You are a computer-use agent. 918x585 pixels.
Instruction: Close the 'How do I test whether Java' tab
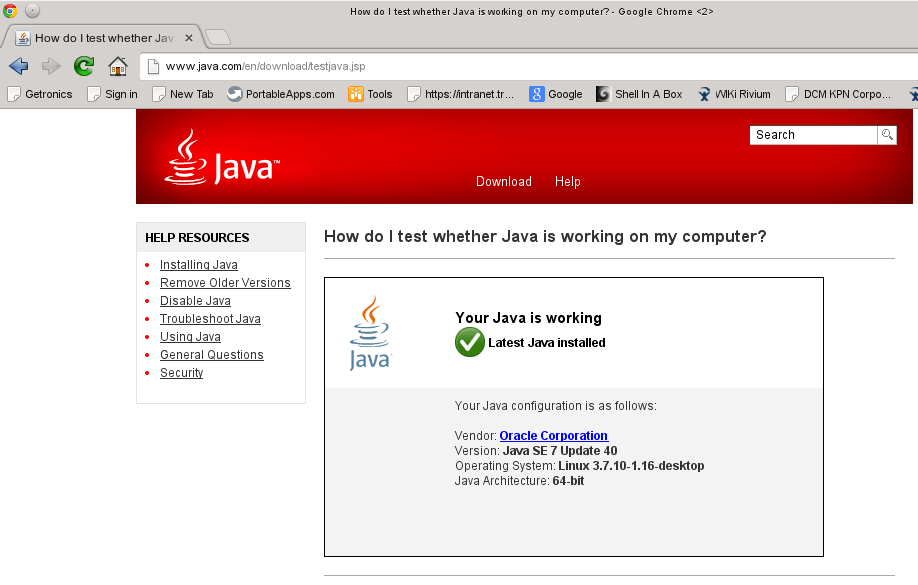tap(189, 38)
